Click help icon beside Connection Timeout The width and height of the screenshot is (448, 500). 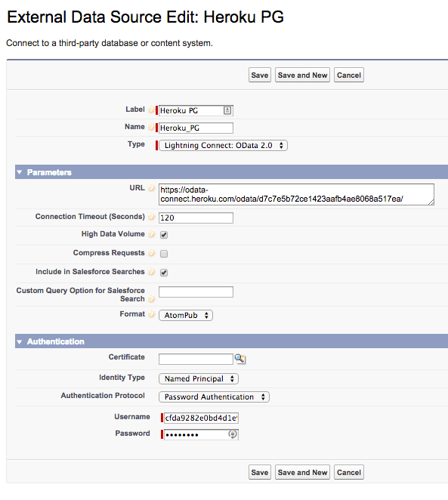tap(151, 218)
